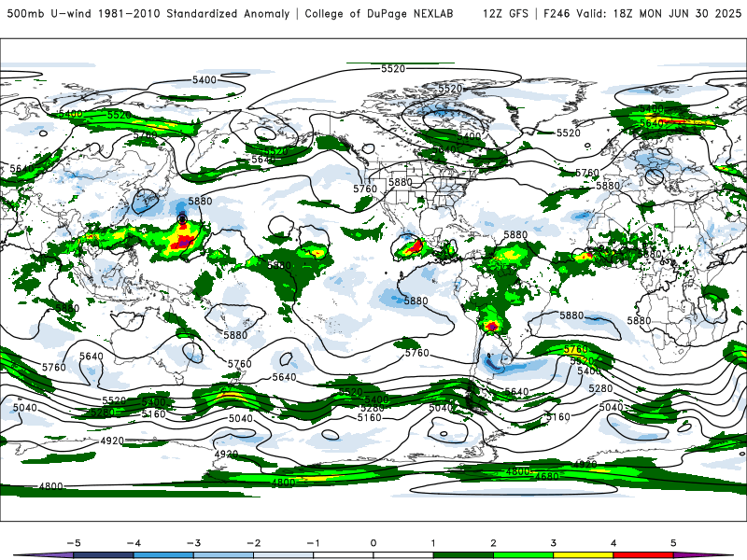Click the red anomaly patch southwest of Mexico
747x560 pixels.
416,247
